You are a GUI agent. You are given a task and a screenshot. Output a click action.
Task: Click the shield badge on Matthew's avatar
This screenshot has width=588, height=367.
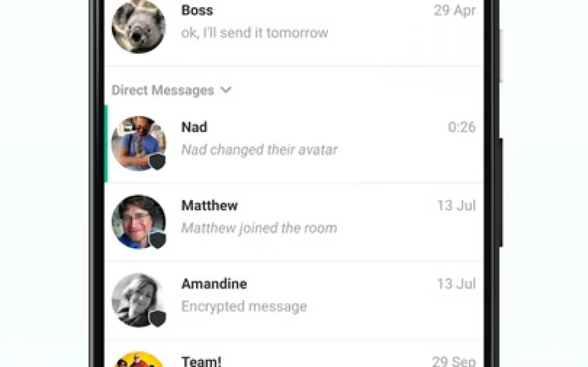[x=158, y=239]
